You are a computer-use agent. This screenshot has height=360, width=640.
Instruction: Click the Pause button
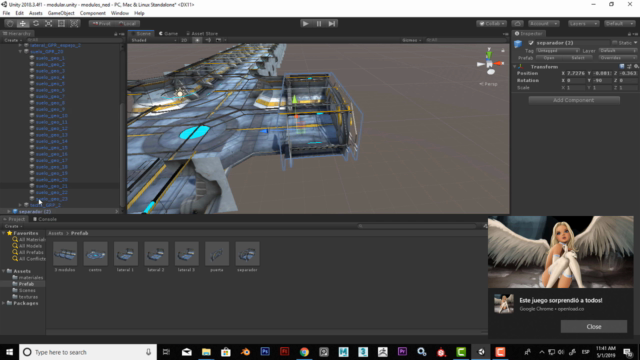(x=319, y=24)
